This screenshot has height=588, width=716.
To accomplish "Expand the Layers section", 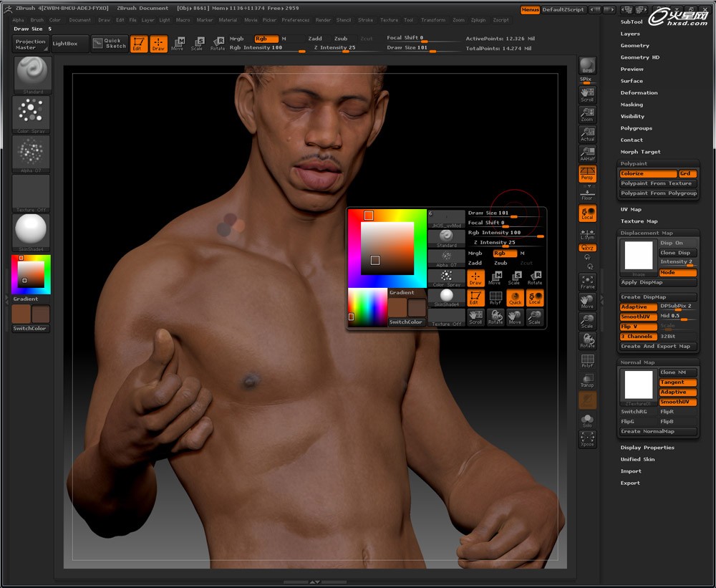I will pos(630,34).
